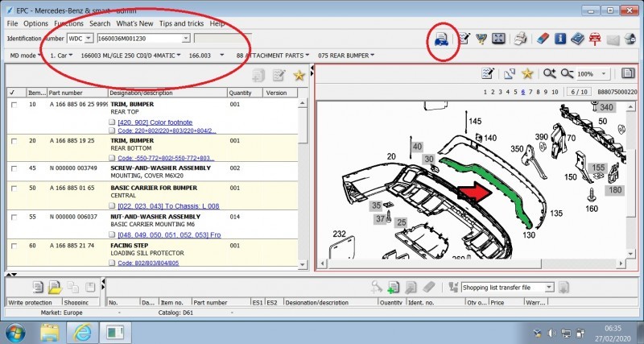
Task: Tick checkbox for item 55 Nut-and-washer assembly
Action: pos(14,217)
